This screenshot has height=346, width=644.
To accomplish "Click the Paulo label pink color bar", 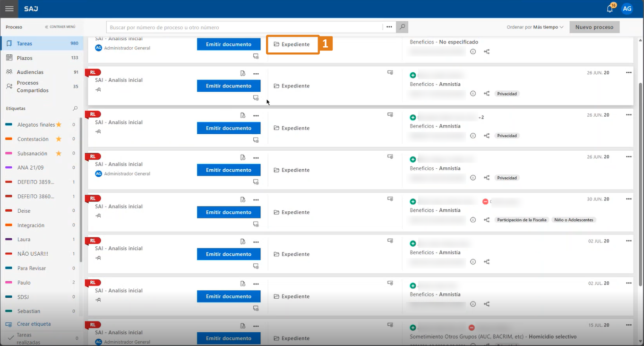I will point(9,283).
